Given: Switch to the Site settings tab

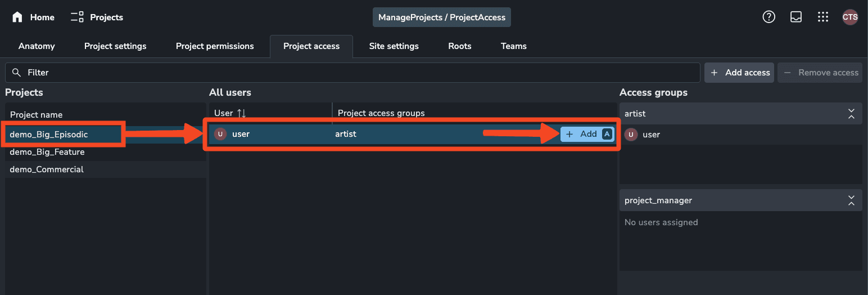Looking at the screenshot, I should tap(394, 46).
